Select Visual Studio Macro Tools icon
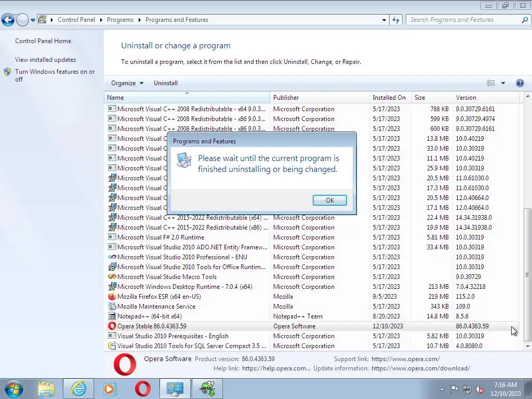Screen dimensions: 532x399 [x=112, y=277]
